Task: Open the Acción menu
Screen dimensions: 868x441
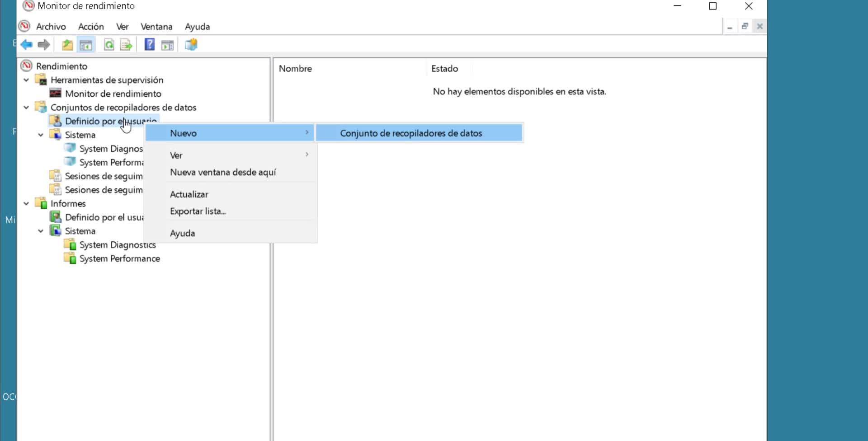Action: point(91,27)
